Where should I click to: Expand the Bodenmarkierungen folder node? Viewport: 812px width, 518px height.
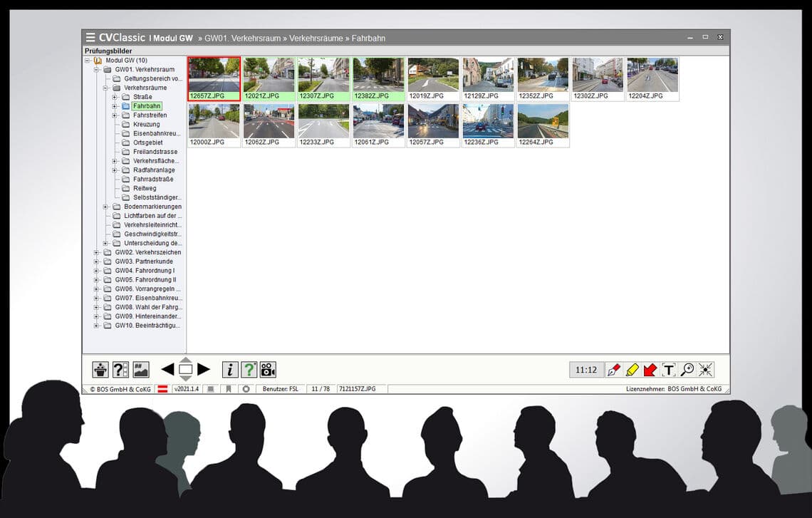point(105,207)
